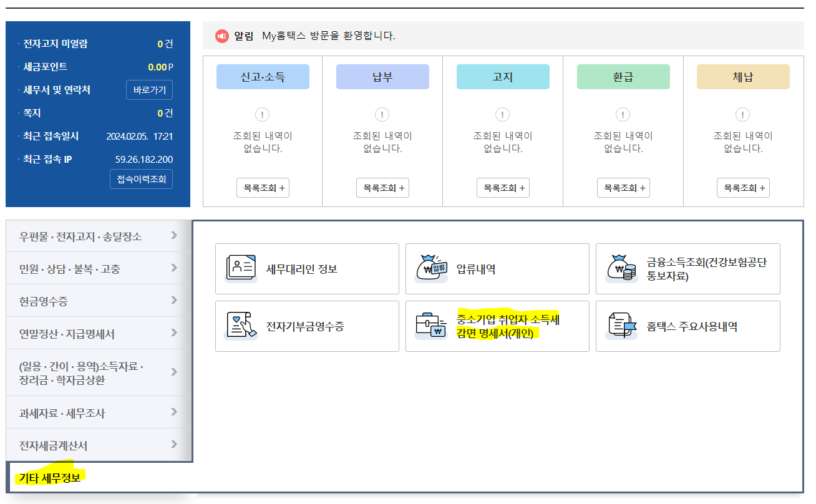Select the 고지 tab header
This screenshot has width=816, height=504.
503,77
